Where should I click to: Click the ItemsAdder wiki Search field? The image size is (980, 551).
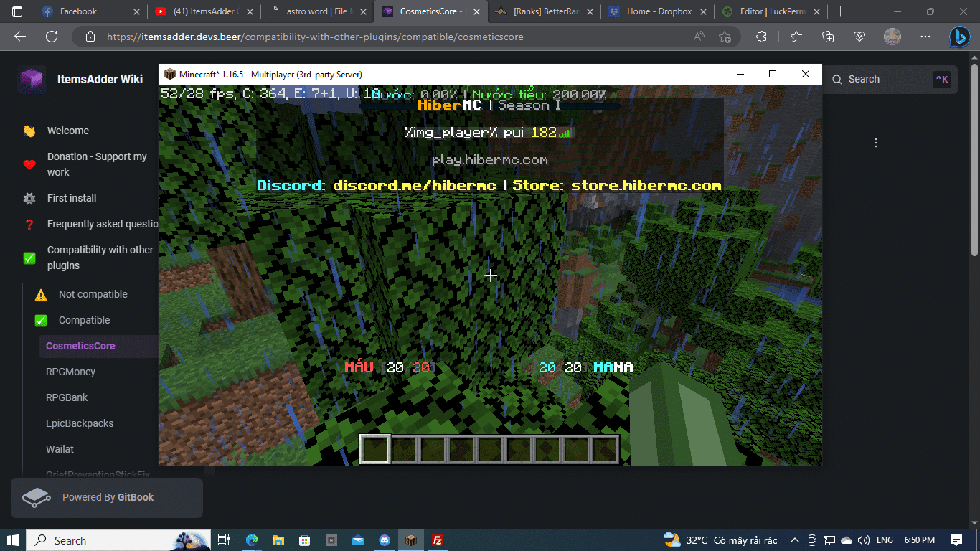(x=890, y=80)
